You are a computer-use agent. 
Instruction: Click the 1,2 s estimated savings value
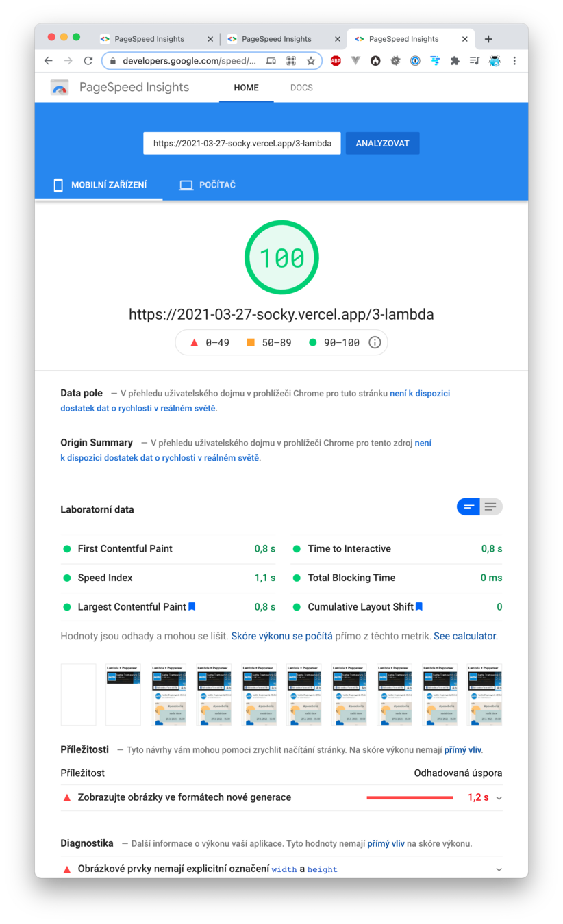(478, 797)
